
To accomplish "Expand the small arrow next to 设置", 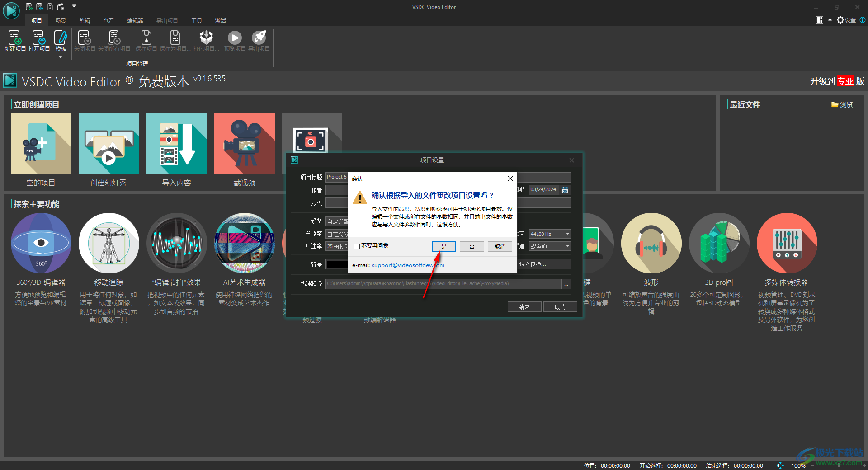I will click(830, 20).
